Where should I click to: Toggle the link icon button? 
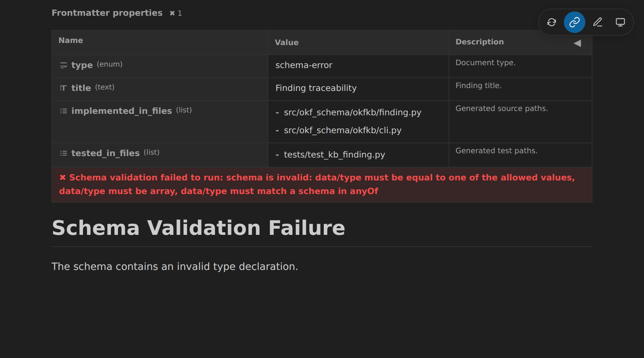[575, 22]
